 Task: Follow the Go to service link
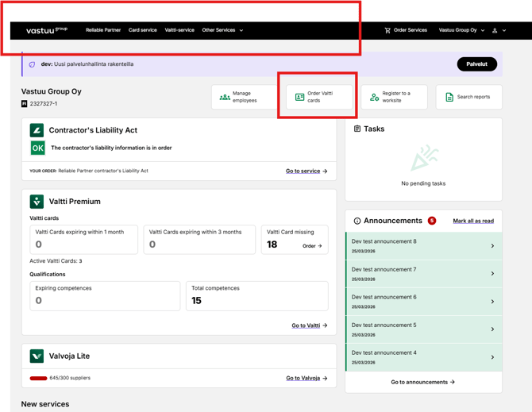(306, 171)
